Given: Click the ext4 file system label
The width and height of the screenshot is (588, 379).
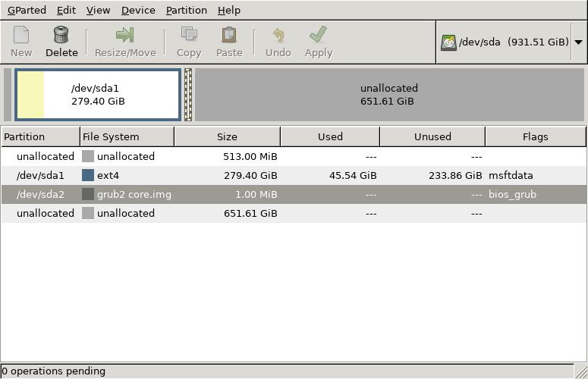Looking at the screenshot, I should click(108, 175).
